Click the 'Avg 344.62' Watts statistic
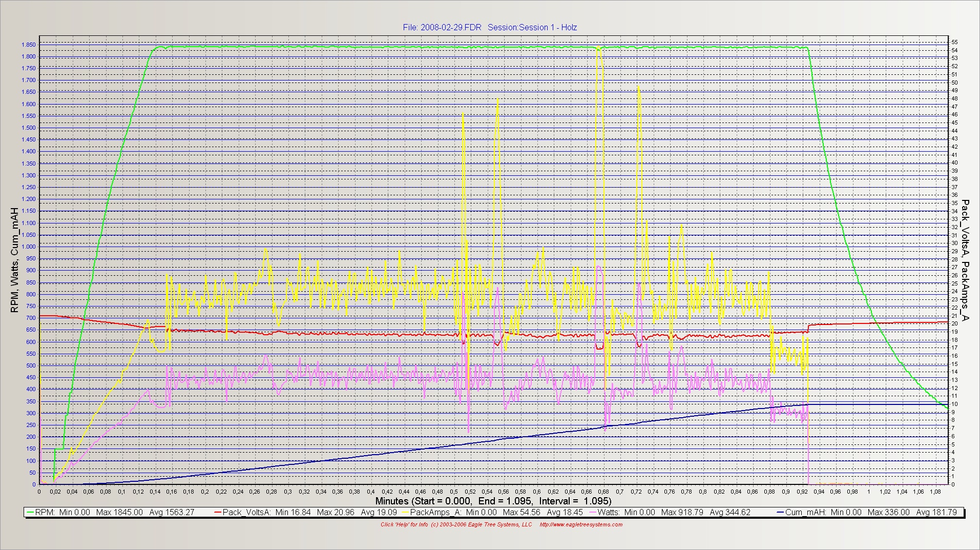 [729, 512]
